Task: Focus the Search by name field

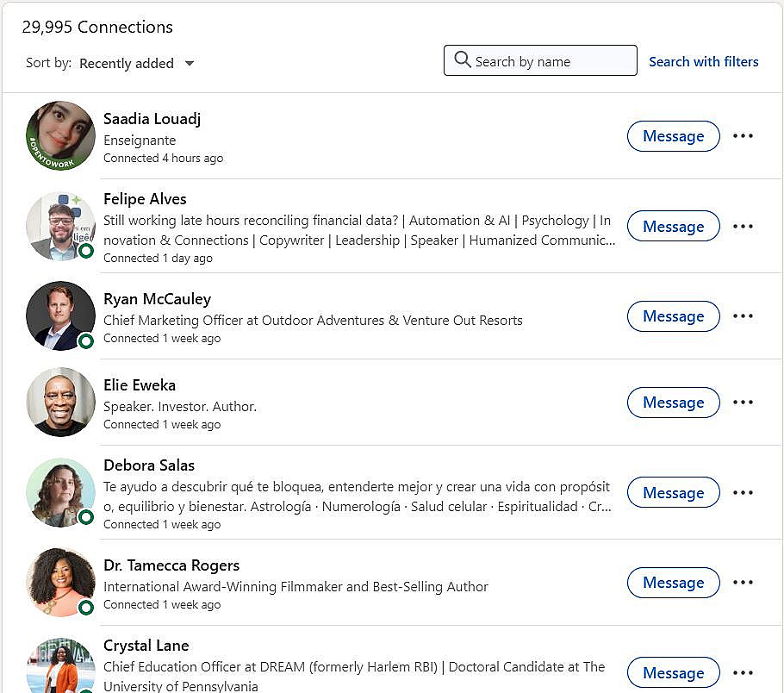Action: [x=551, y=61]
